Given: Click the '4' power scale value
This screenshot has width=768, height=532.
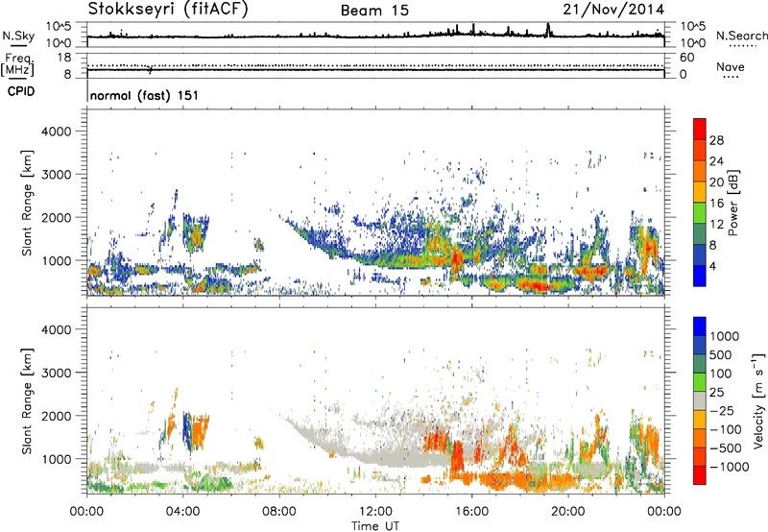Looking at the screenshot, I should [712, 267].
